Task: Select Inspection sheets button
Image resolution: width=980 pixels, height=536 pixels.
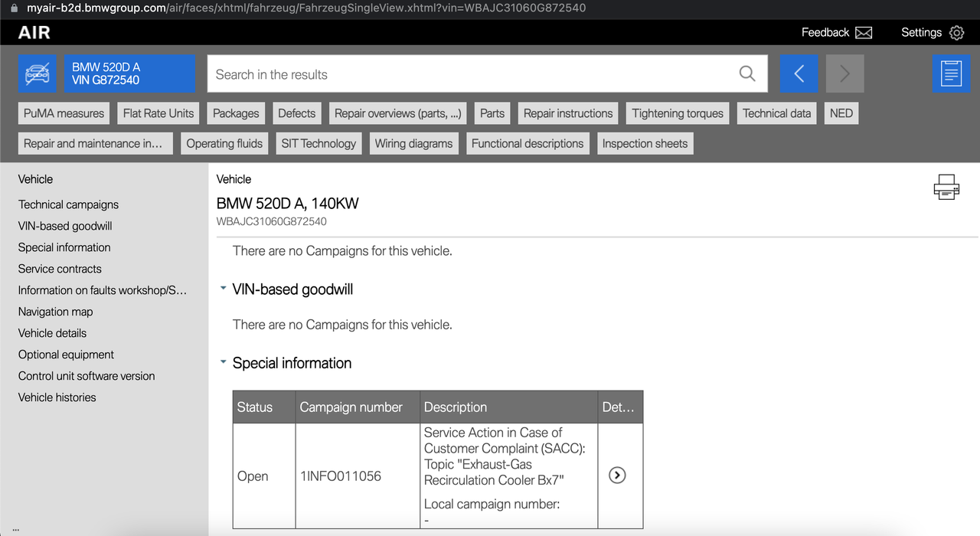Action: coord(645,143)
